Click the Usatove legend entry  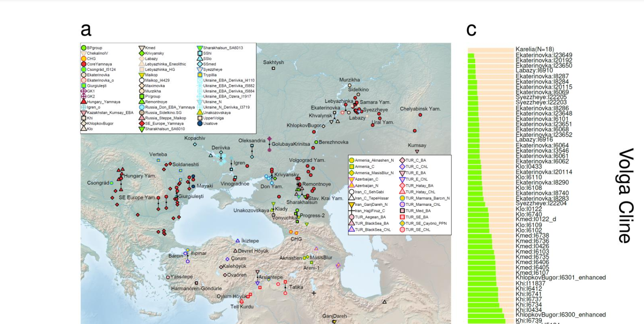(207, 123)
